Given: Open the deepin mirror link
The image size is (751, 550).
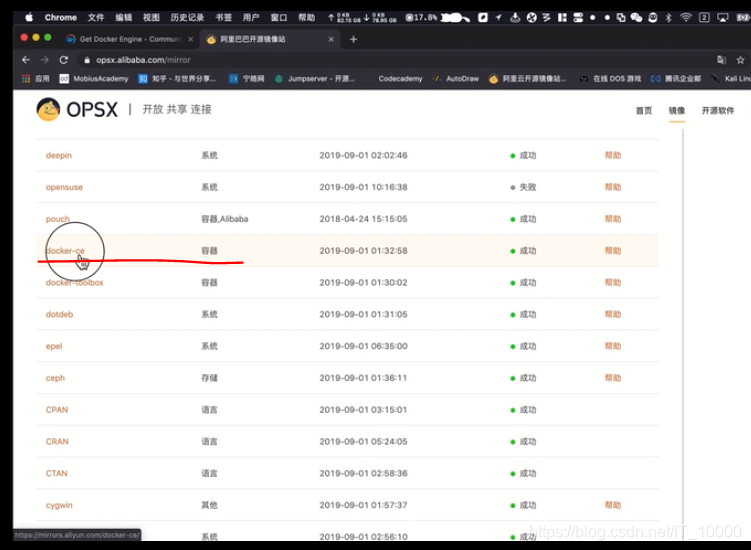Looking at the screenshot, I should (x=59, y=155).
